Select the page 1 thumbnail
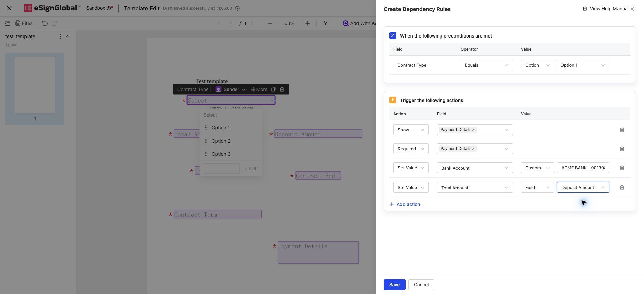Viewport: 644px width, 294px height. [x=35, y=88]
